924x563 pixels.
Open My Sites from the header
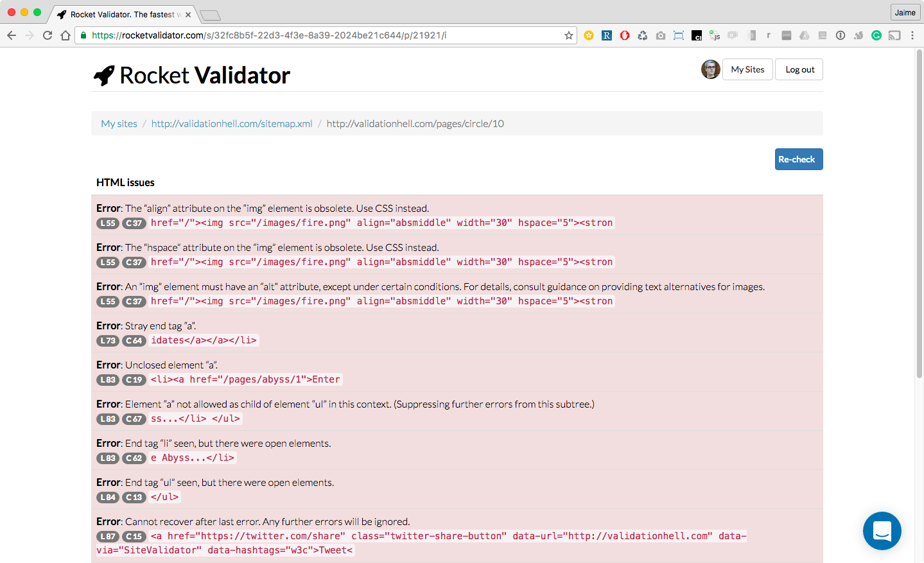point(747,69)
